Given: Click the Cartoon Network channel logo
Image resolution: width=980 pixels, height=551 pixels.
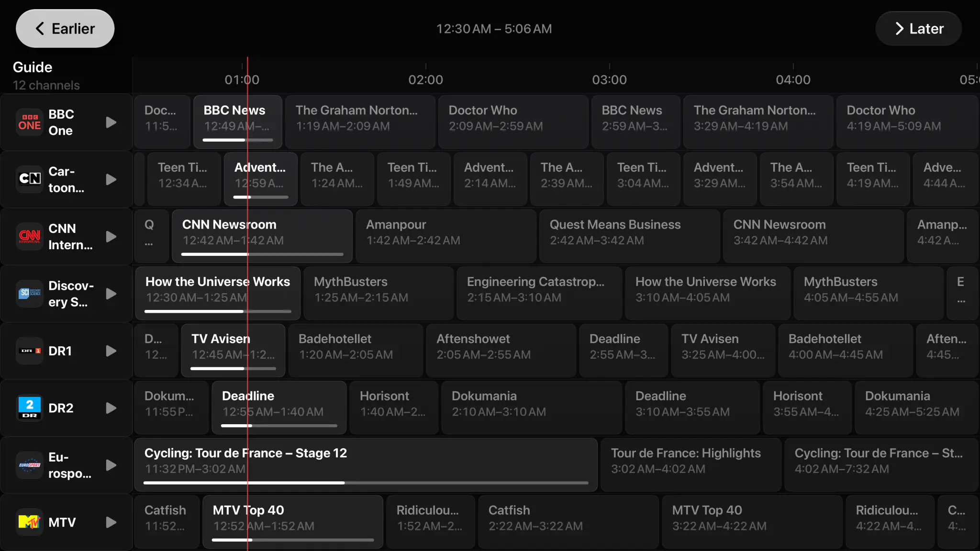Looking at the screenshot, I should click(x=30, y=179).
